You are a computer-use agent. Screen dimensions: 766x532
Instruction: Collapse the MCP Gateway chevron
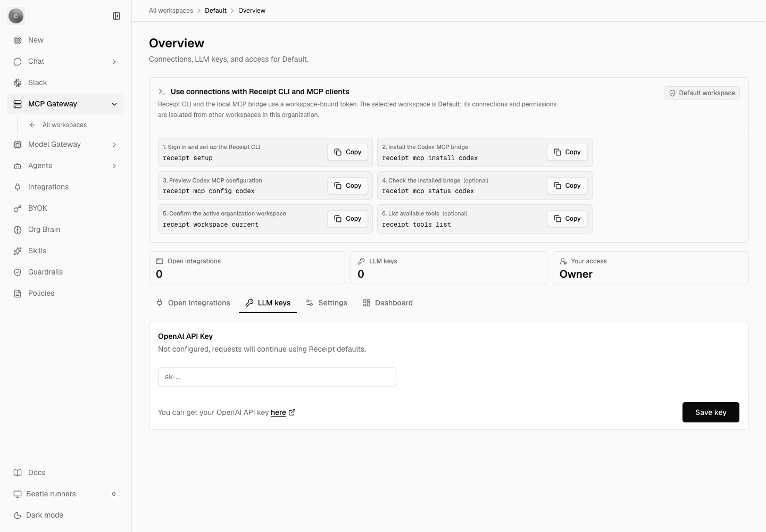coord(114,104)
